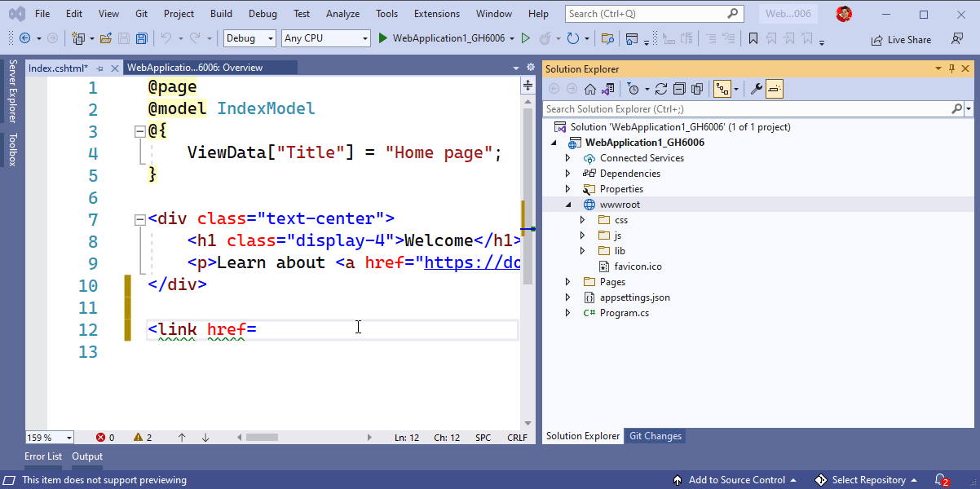Expand the Pages folder node

pyautogui.click(x=567, y=281)
